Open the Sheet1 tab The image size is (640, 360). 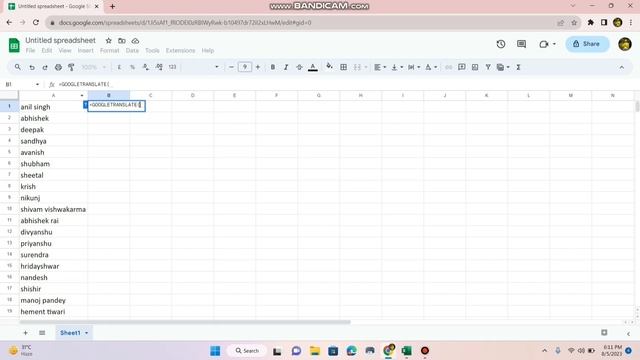pyautogui.click(x=74, y=333)
